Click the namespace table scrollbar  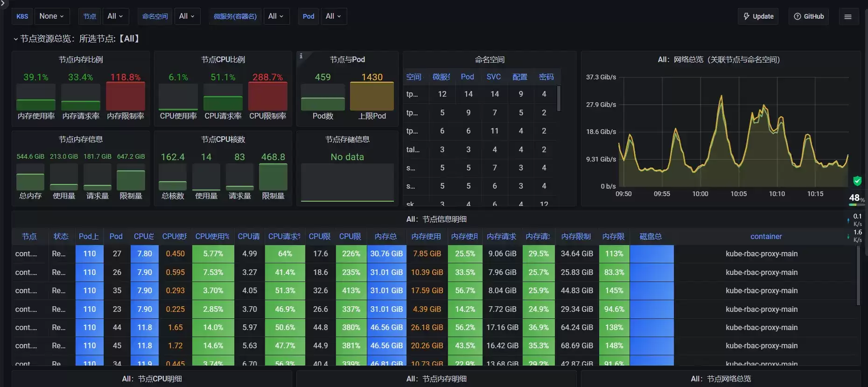pos(559,99)
